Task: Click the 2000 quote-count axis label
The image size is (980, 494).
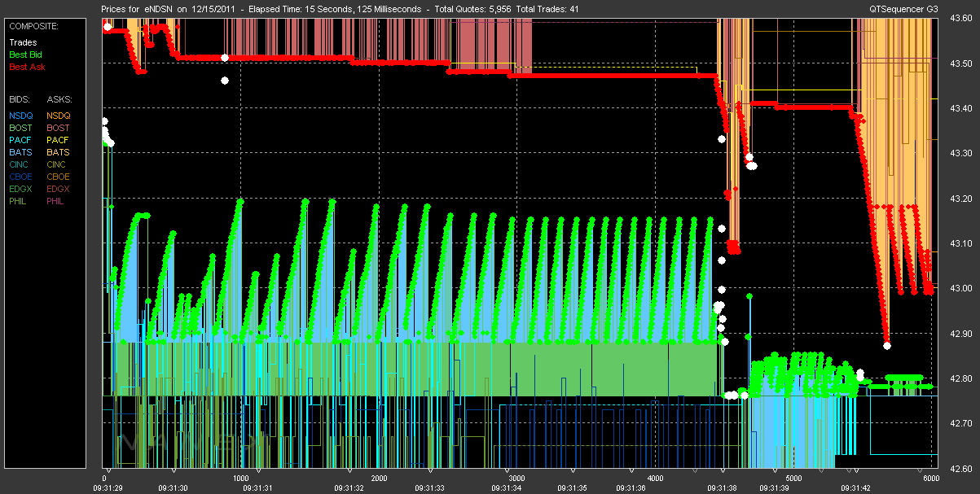Action: [x=379, y=478]
